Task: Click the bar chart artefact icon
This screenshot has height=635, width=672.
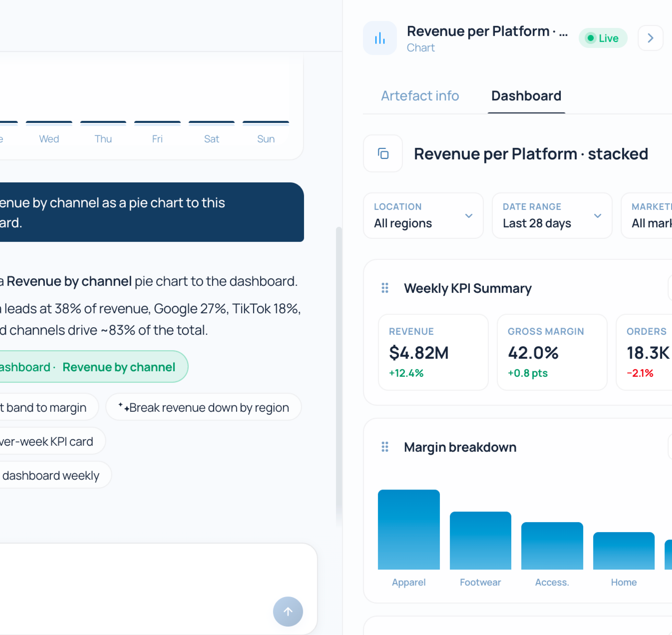Action: tap(380, 38)
